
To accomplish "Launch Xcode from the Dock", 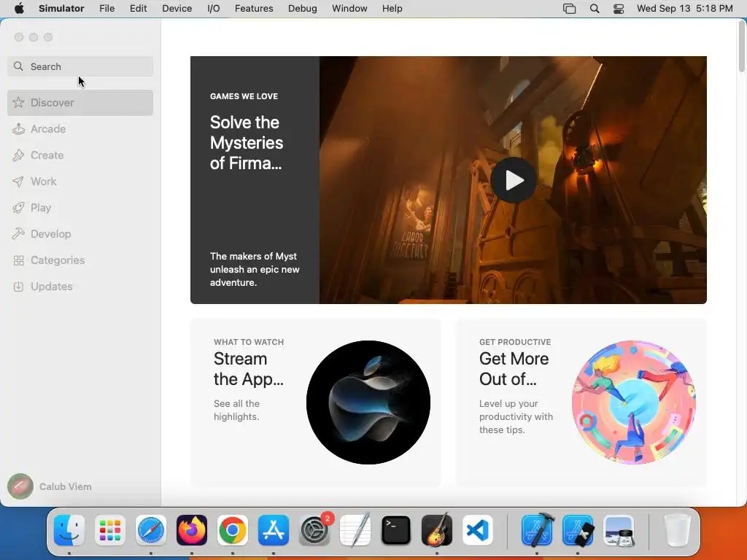I will coord(537,530).
